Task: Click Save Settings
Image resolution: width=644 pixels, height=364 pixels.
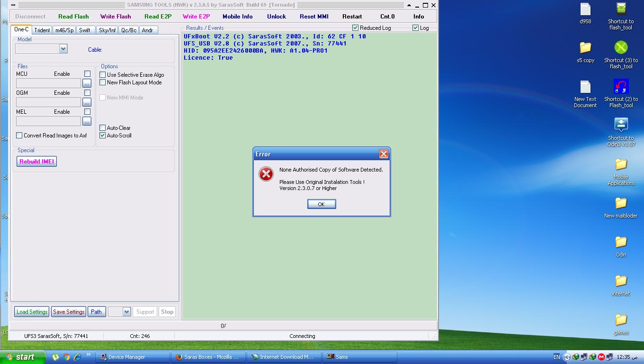Action: 69,312
